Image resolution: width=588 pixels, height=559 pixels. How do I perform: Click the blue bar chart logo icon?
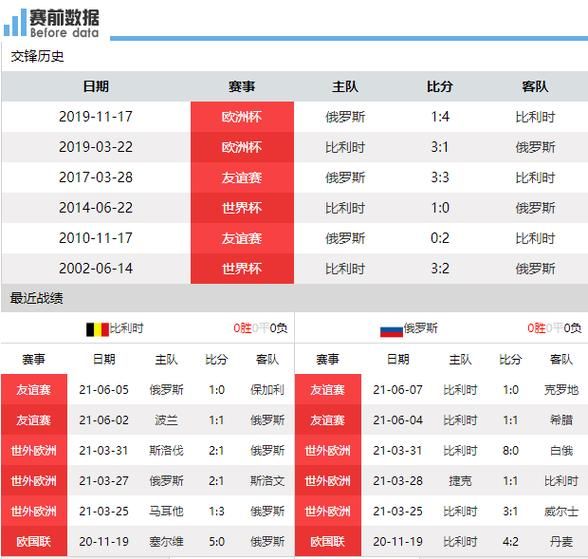[x=15, y=22]
